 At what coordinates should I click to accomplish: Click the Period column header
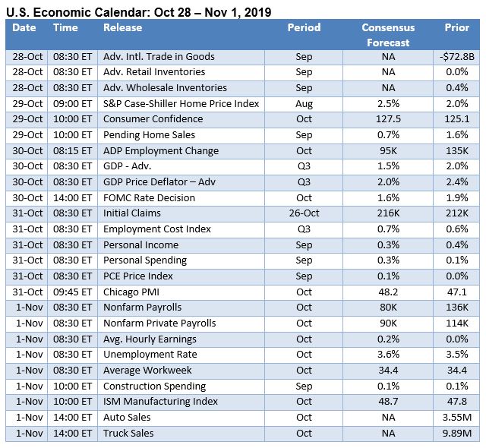[x=304, y=27]
